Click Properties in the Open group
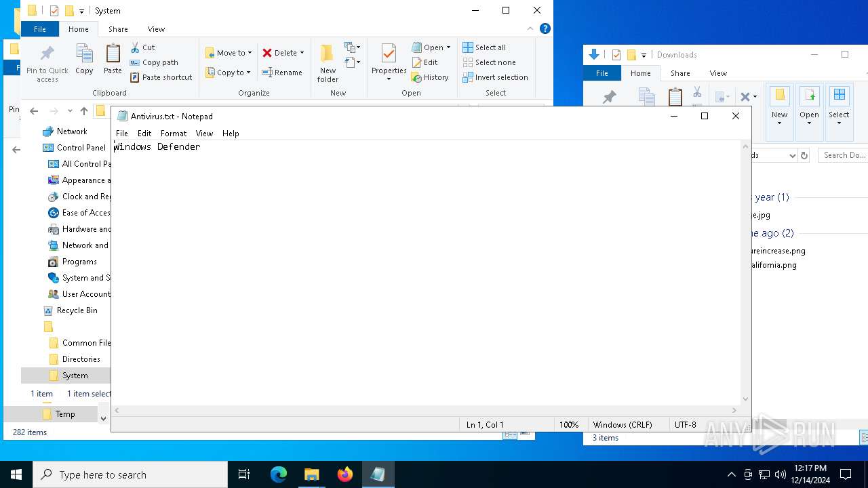 coord(389,63)
